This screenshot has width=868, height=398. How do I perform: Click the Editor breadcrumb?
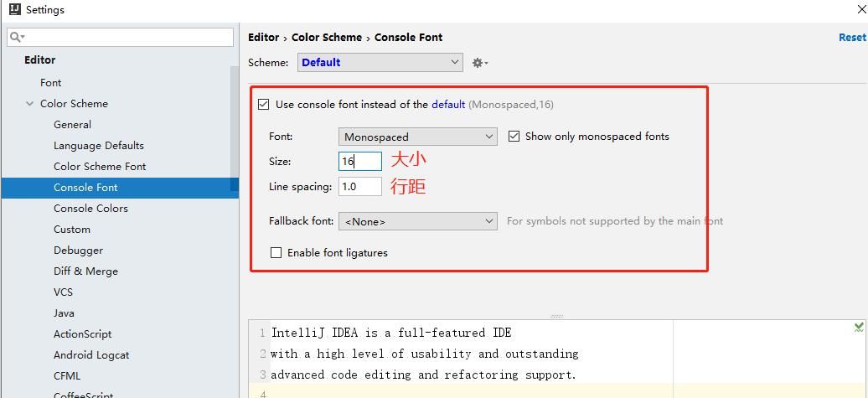[x=263, y=37]
